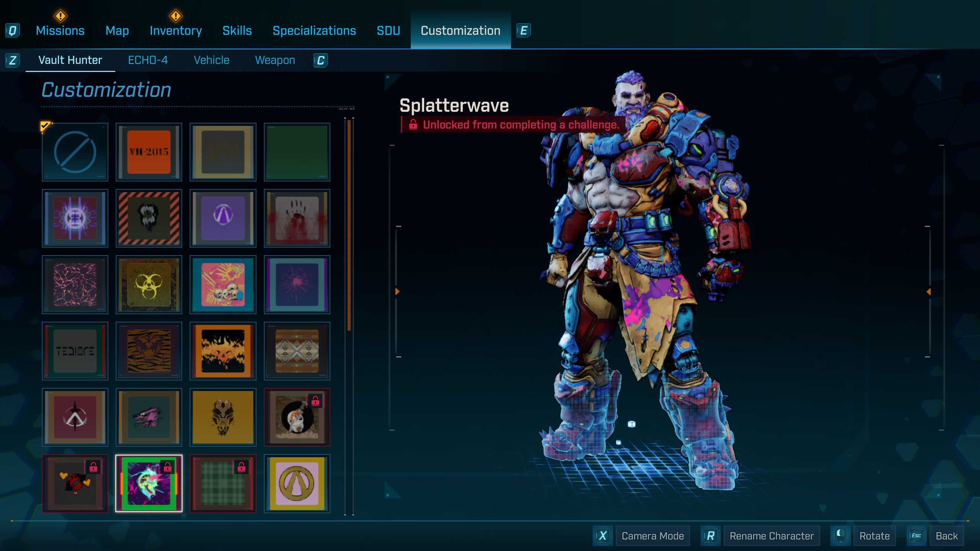This screenshot has width=980, height=551.
Task: Choose the locked green plaid skin
Action: [x=223, y=484]
